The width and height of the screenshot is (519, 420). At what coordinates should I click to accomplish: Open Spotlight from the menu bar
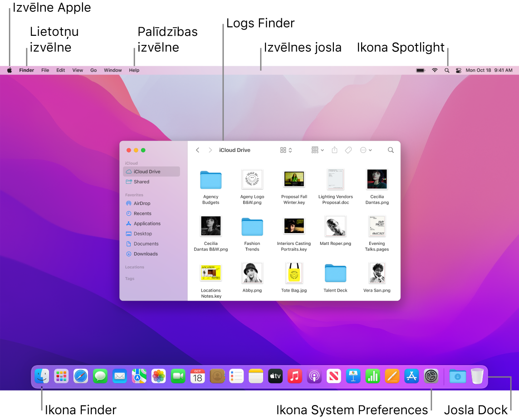point(447,70)
